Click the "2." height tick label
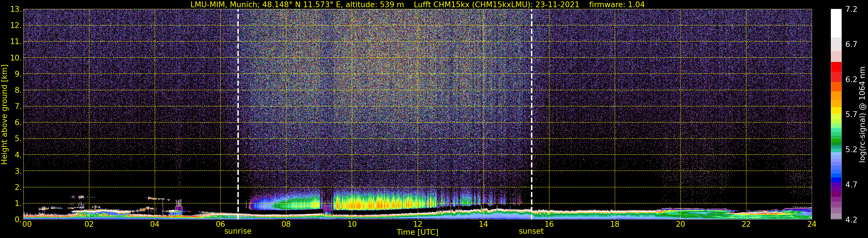The image size is (868, 238). pos(18,188)
